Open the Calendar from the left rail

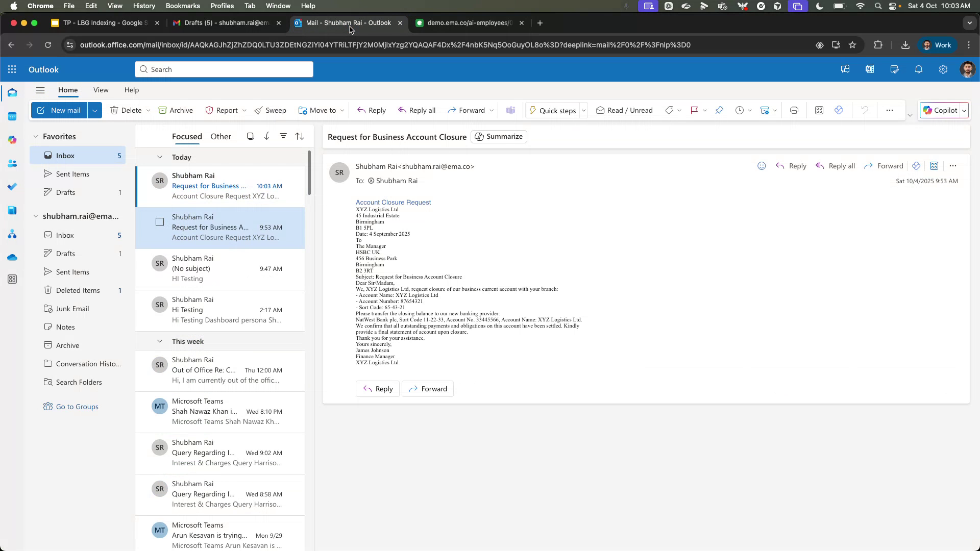click(12, 116)
